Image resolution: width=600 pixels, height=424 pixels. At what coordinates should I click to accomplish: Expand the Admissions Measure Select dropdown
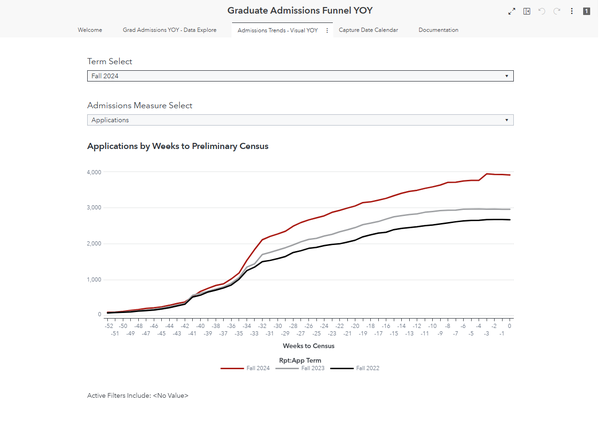pos(300,120)
